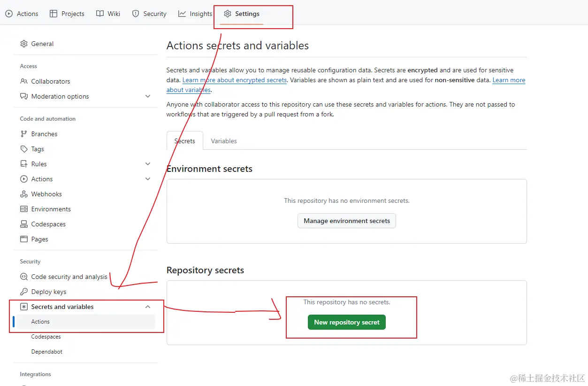
Task: Open Code security and analysis page
Action: click(69, 277)
